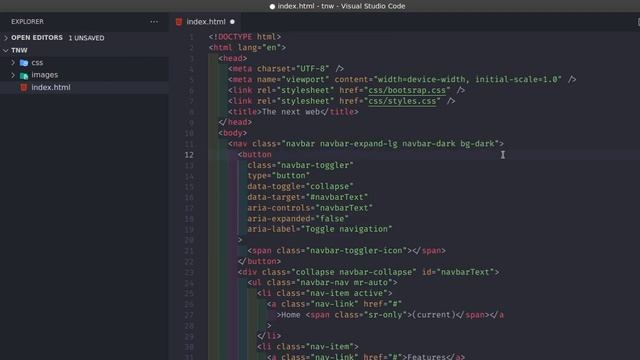Viewport: 640px width, 360px height.
Task: Expand the OPEN EDITORS section chevron
Action: (x=6, y=38)
